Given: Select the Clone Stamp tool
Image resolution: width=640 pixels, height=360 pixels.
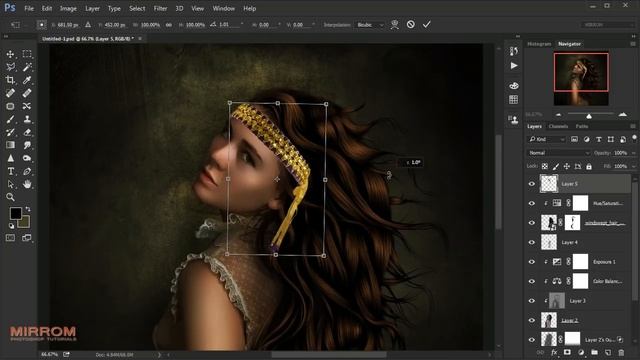Looking at the screenshot, I should 27,119.
